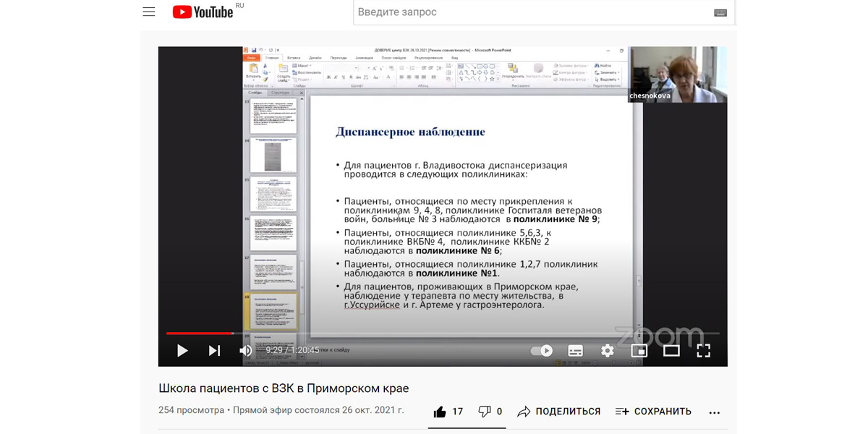Viewport: 868px width, 434px height.
Task: Enable theater mode view
Action: point(671,351)
